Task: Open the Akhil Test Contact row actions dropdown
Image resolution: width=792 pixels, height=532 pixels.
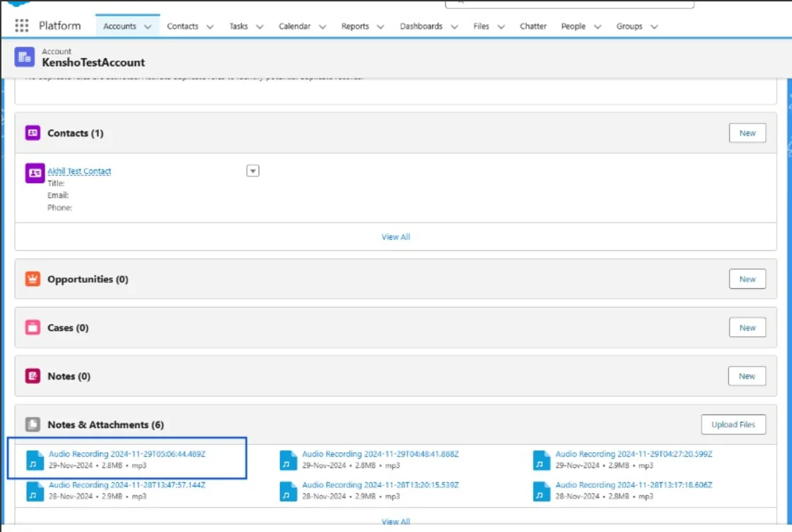Action: tap(252, 171)
